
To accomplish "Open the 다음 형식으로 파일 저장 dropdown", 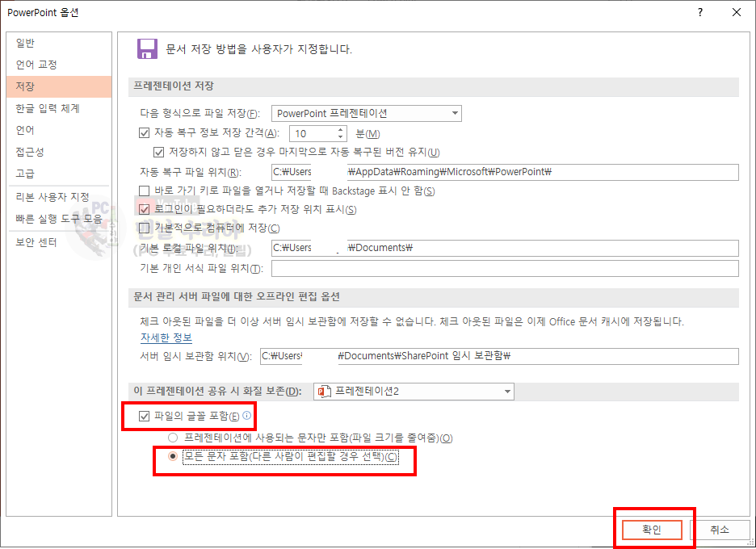I will pyautogui.click(x=367, y=113).
